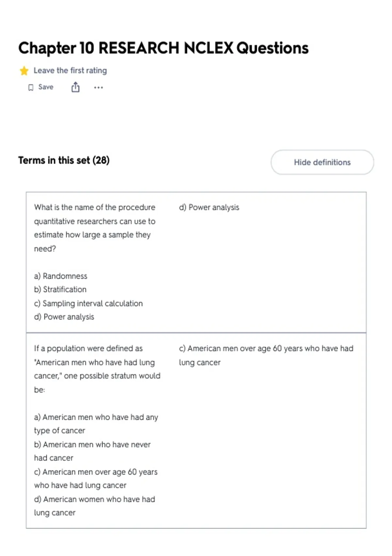Click the Save label text

point(46,87)
